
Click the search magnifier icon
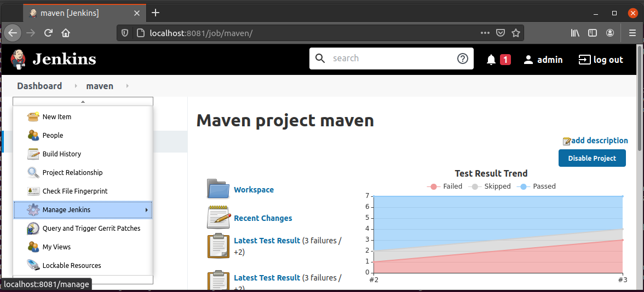pos(320,58)
